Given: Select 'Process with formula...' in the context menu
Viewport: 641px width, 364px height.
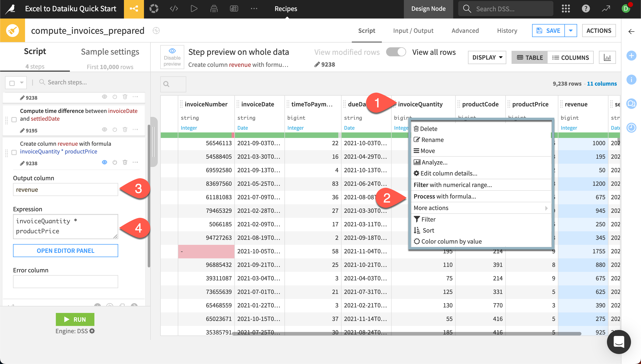Looking at the screenshot, I should pos(444,196).
